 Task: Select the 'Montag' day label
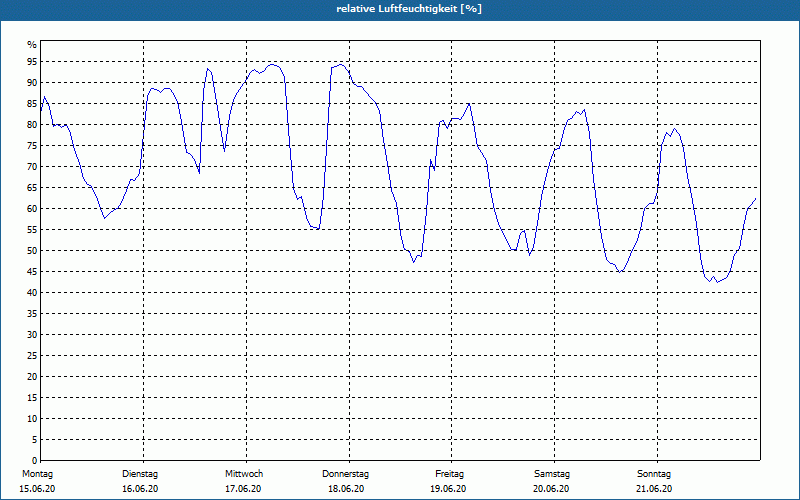tap(37, 474)
